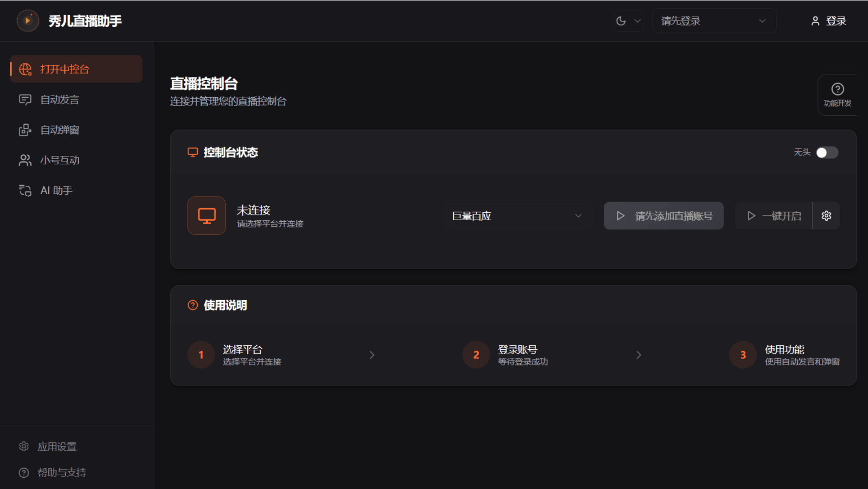The image size is (868, 489).
Task: Click the orange monitor connection icon
Action: [207, 216]
